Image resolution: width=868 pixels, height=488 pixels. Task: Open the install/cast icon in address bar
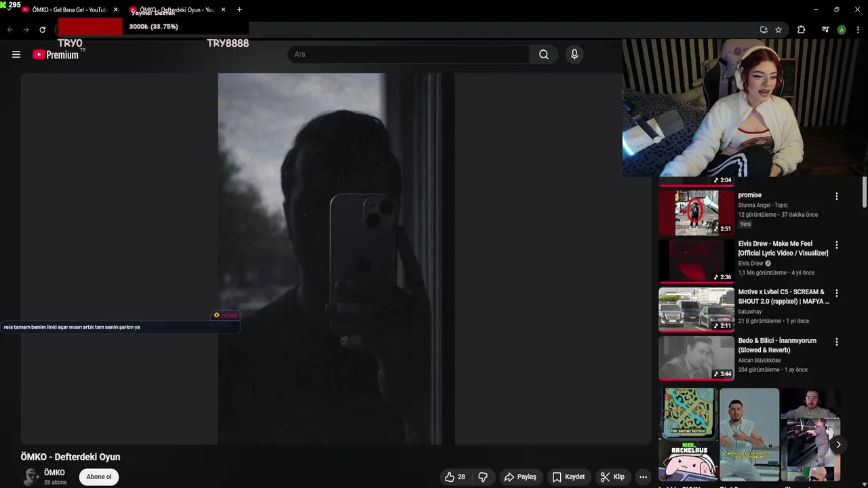764,30
